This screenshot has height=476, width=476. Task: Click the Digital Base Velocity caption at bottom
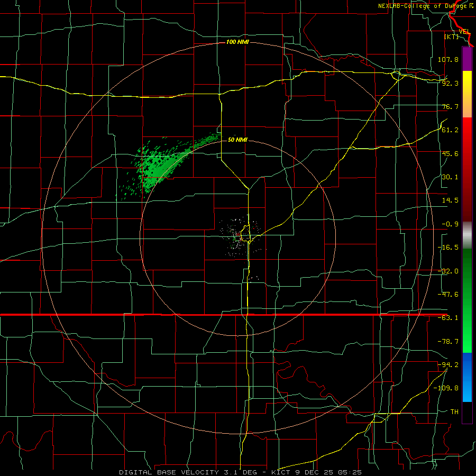pyautogui.click(x=240, y=472)
